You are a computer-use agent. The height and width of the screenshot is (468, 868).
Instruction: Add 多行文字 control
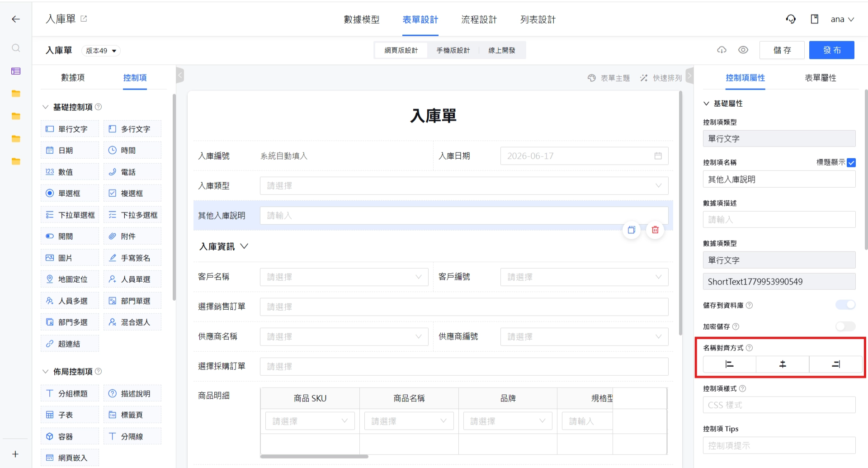(x=132, y=129)
